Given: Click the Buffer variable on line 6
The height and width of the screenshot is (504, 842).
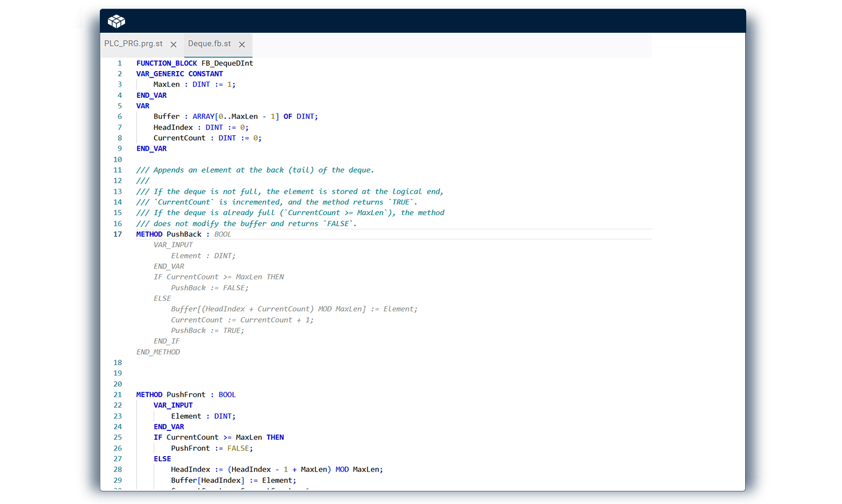Looking at the screenshot, I should point(166,116).
